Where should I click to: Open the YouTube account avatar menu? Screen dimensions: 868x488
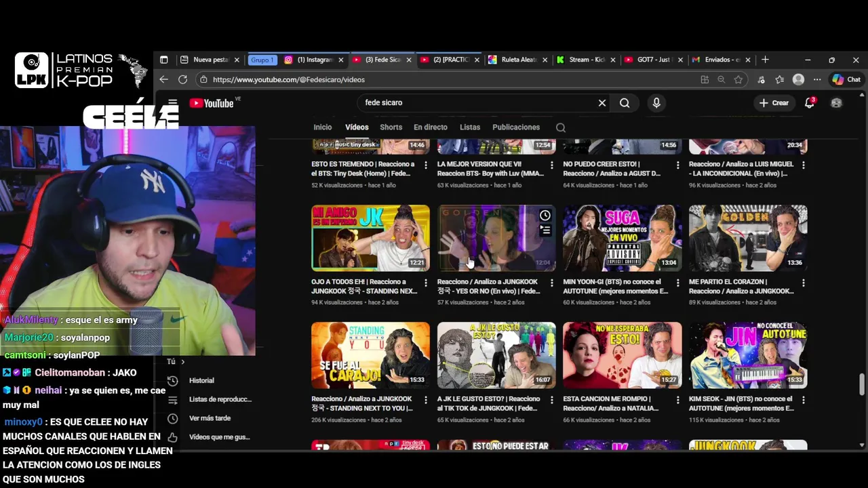click(836, 103)
